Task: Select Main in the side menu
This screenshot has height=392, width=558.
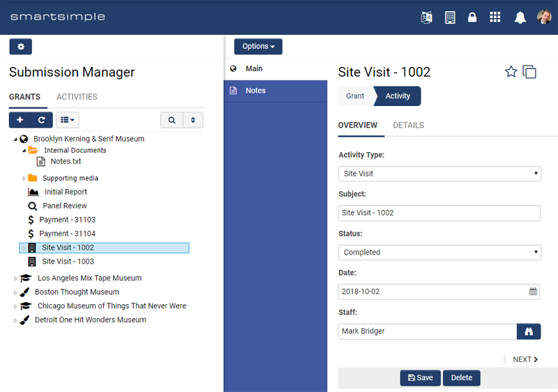Action: point(276,68)
